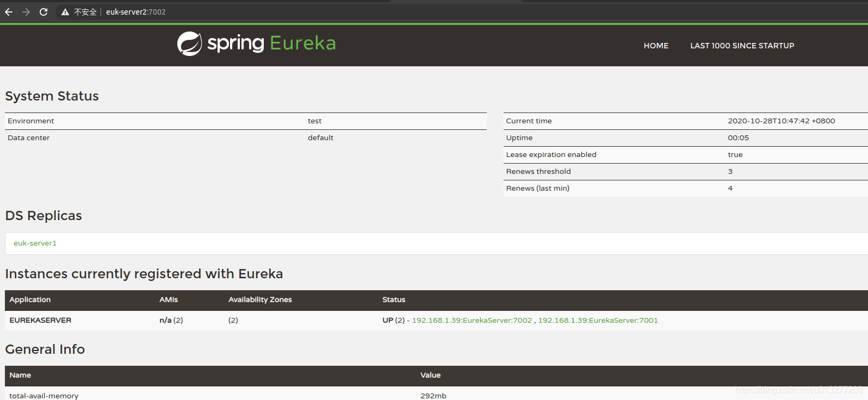This screenshot has height=400, width=868.
Task: Click the Current time value 2020-10-28T10:47:42
Action: [x=781, y=121]
